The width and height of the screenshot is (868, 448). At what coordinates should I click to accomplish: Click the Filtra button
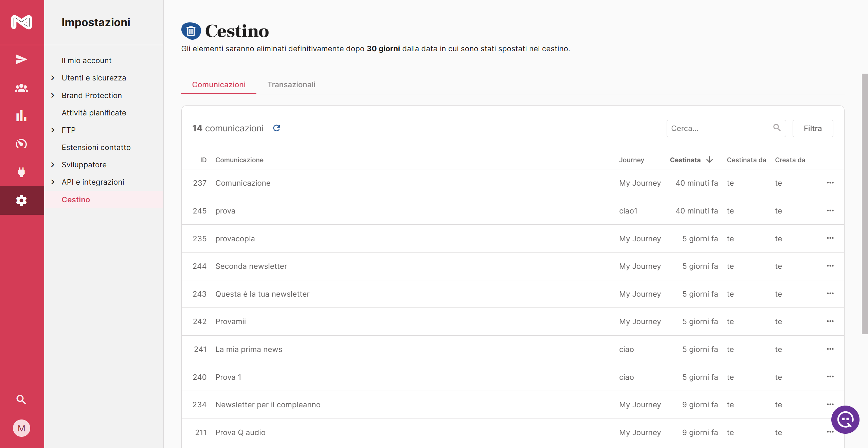(812, 128)
